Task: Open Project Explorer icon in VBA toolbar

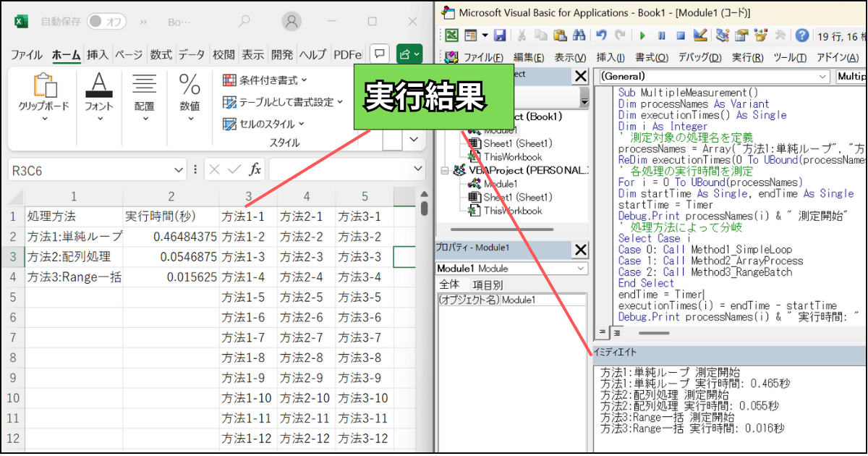Action: click(x=722, y=35)
